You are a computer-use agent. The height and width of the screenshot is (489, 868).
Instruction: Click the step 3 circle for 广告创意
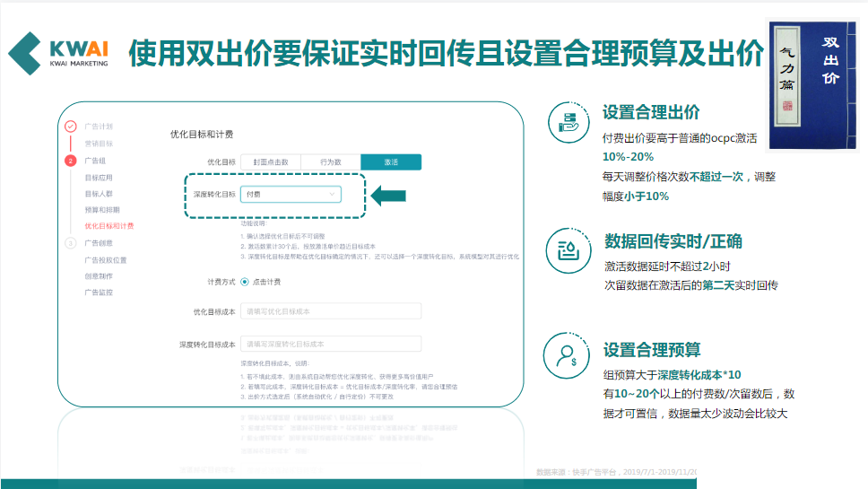[70, 243]
